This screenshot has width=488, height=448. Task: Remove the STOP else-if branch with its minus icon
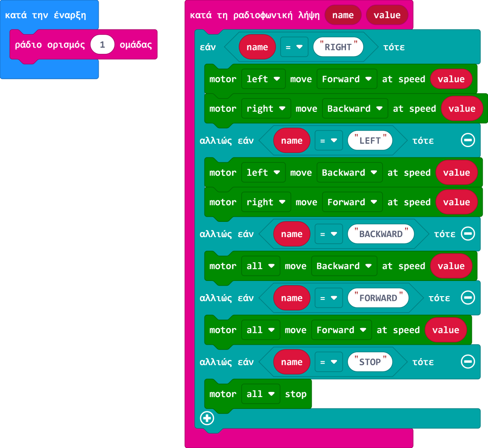click(468, 361)
